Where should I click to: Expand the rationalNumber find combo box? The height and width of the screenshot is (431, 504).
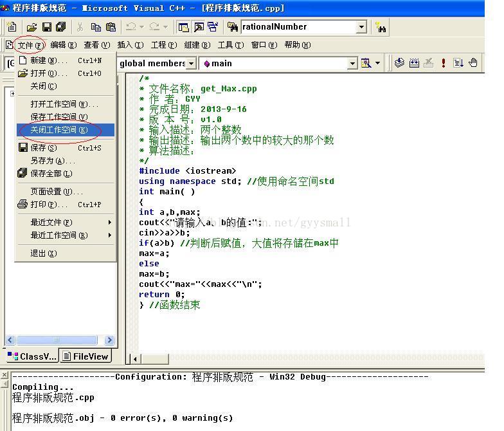[362, 27]
